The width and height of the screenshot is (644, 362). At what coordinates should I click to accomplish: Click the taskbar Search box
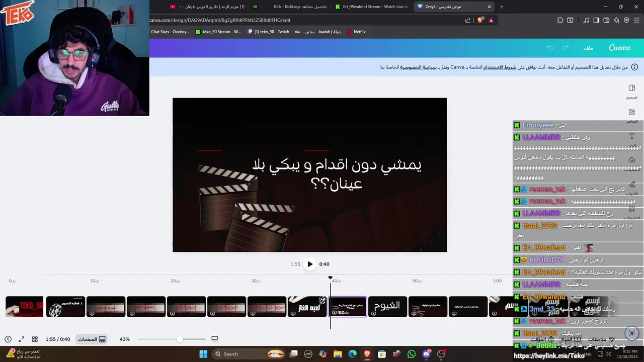click(x=250, y=354)
